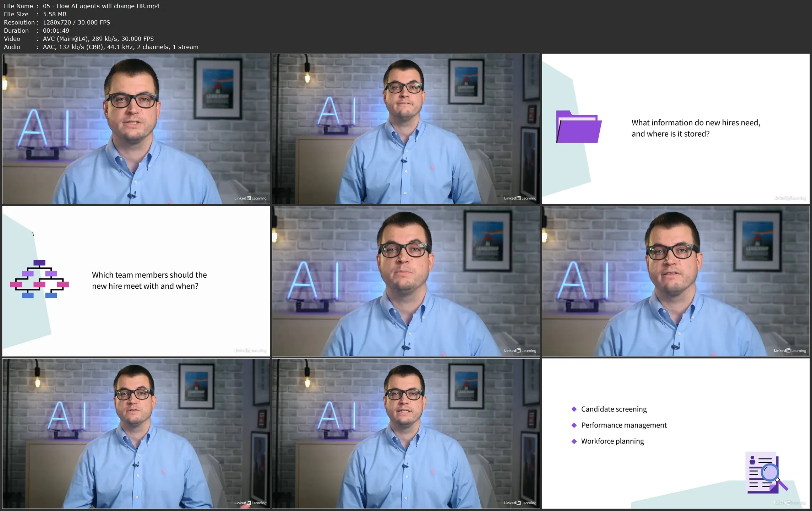Click the LinkedIn Learning logo in the first thumbnail

pos(250,198)
